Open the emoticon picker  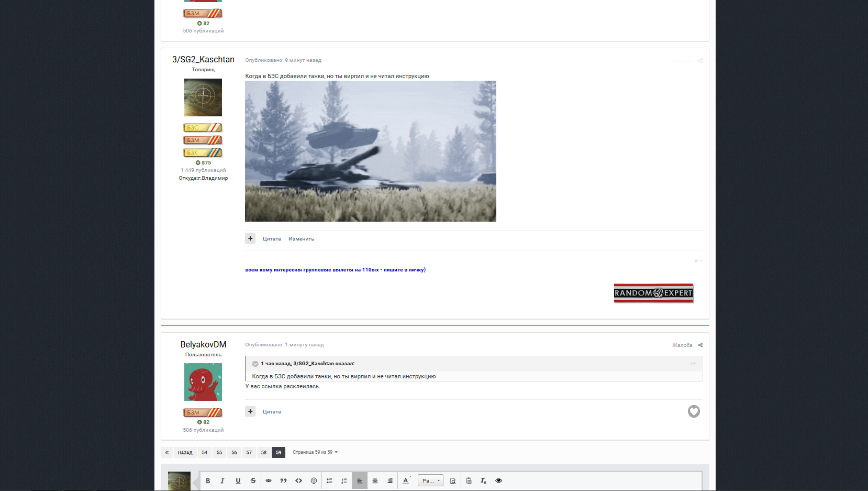pyautogui.click(x=314, y=481)
